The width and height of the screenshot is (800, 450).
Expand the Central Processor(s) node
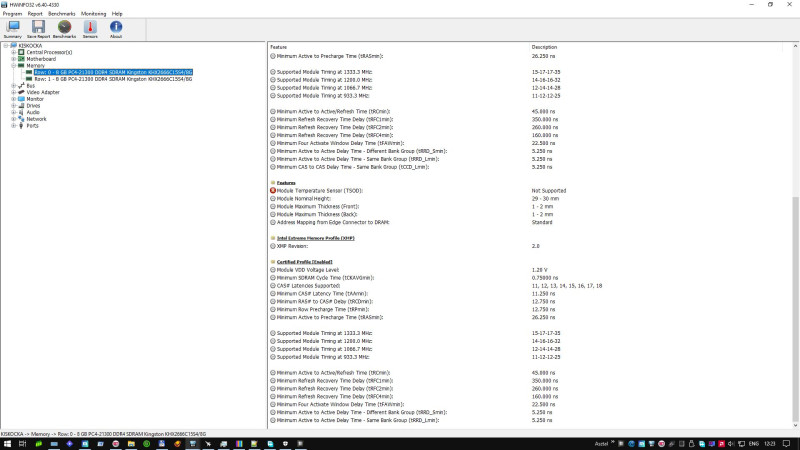(x=14, y=52)
